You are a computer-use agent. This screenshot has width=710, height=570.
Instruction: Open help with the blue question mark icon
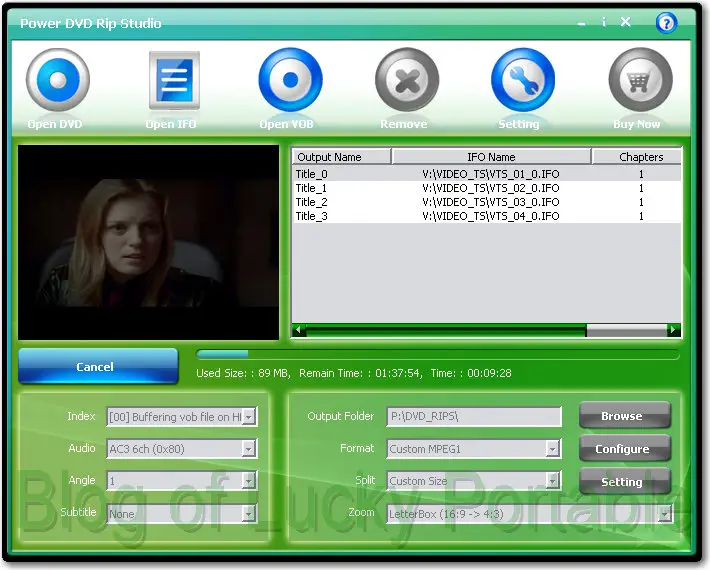click(x=666, y=23)
